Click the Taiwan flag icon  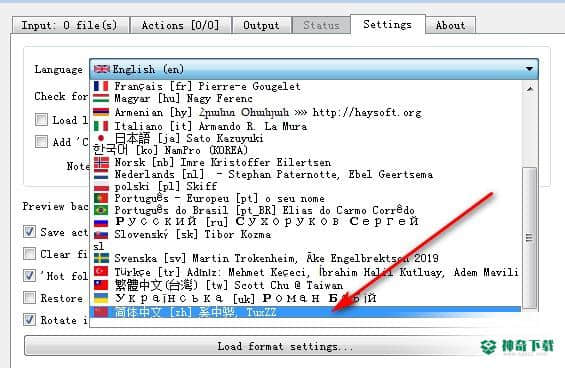[x=101, y=285]
